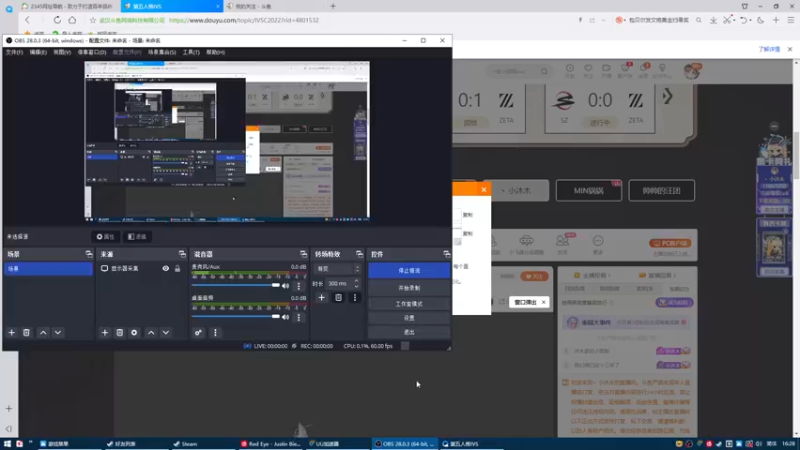Add a transition with the plus icon
Image resolution: width=800 pixels, height=450 pixels.
coord(321,297)
